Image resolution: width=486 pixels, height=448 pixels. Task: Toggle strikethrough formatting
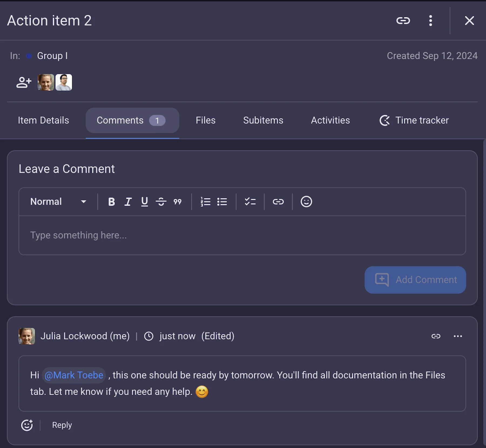tap(161, 202)
